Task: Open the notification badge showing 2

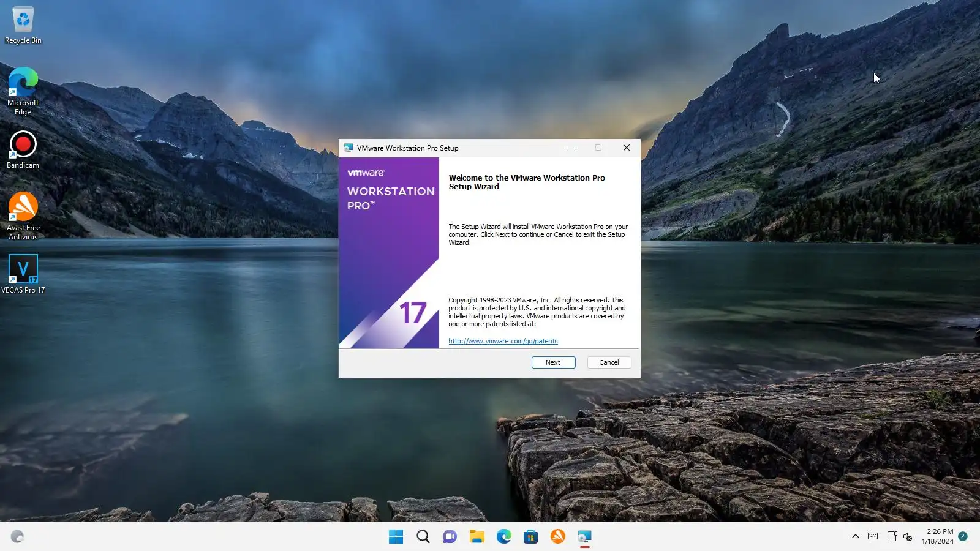Action: click(x=963, y=536)
